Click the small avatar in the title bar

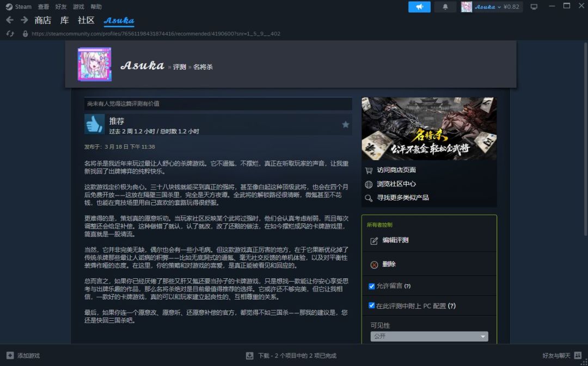coord(467,7)
